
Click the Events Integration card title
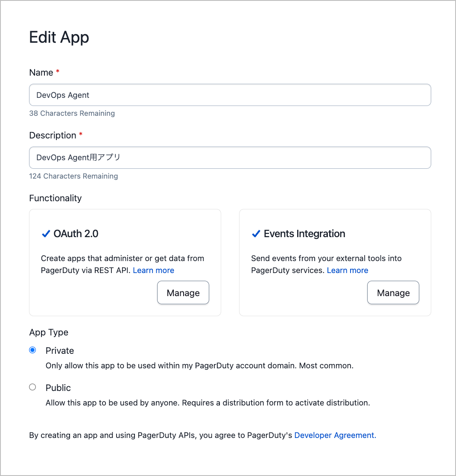(304, 234)
